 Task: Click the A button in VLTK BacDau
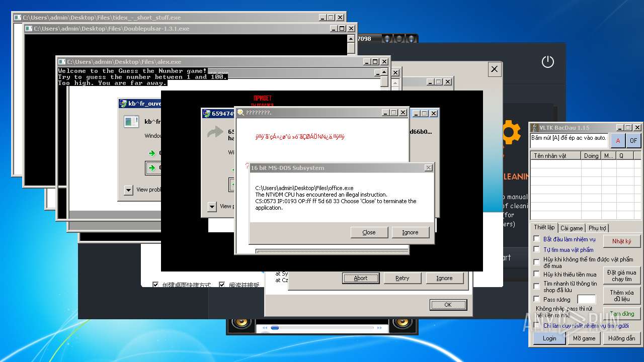[x=618, y=141]
